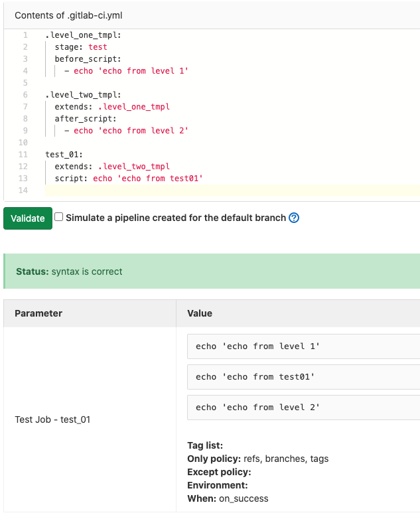420x519 pixels.
Task: Click line number 11 in the gutter
Action: tap(23, 155)
